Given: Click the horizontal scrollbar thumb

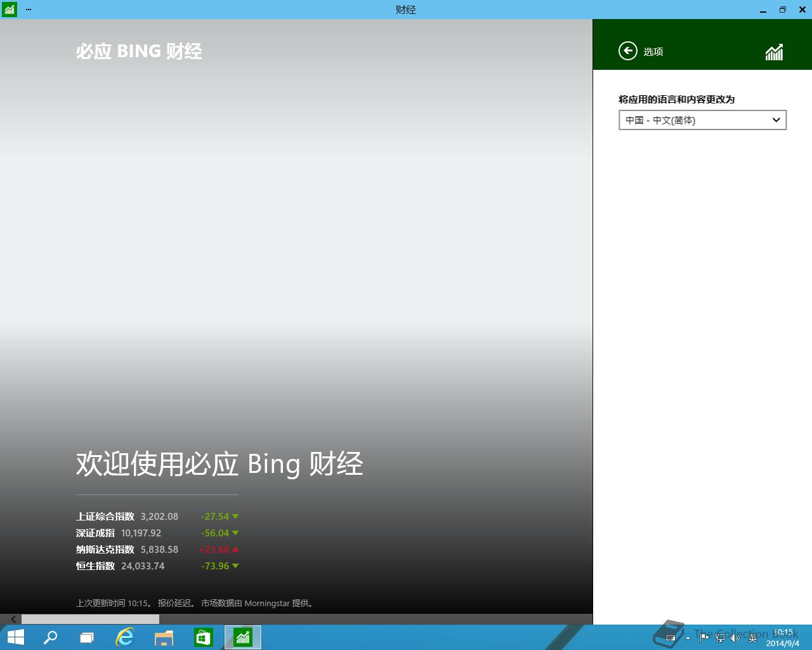Looking at the screenshot, I should click(90, 619).
